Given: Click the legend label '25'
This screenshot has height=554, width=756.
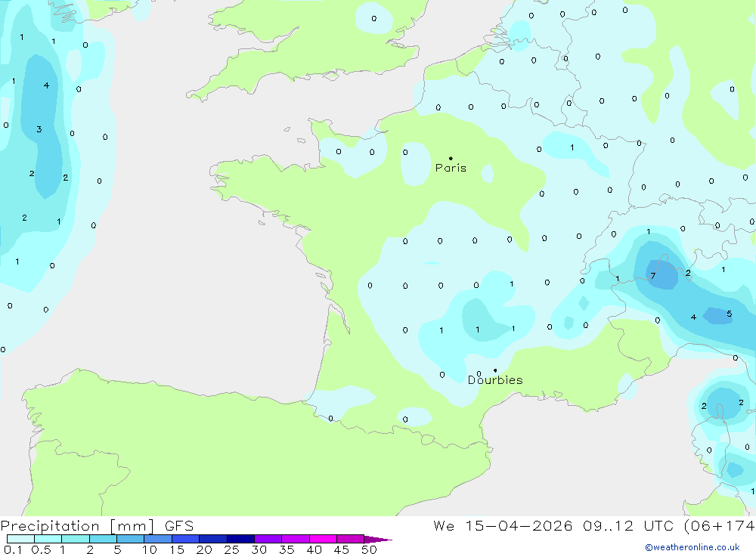Looking at the screenshot, I should coord(231,549).
